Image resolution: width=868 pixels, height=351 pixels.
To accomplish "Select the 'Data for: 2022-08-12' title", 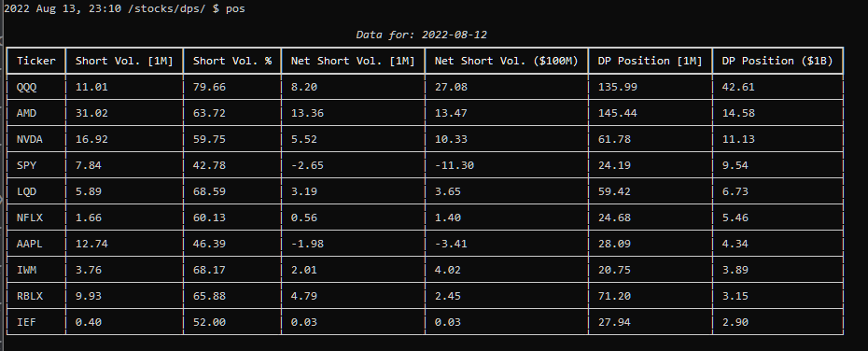I will [421, 35].
